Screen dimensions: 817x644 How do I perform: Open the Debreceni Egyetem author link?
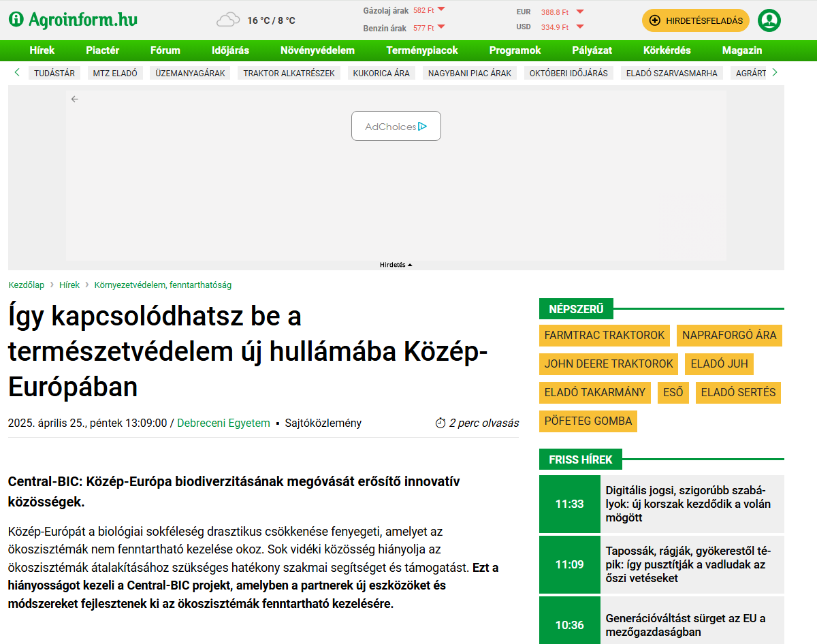point(223,423)
